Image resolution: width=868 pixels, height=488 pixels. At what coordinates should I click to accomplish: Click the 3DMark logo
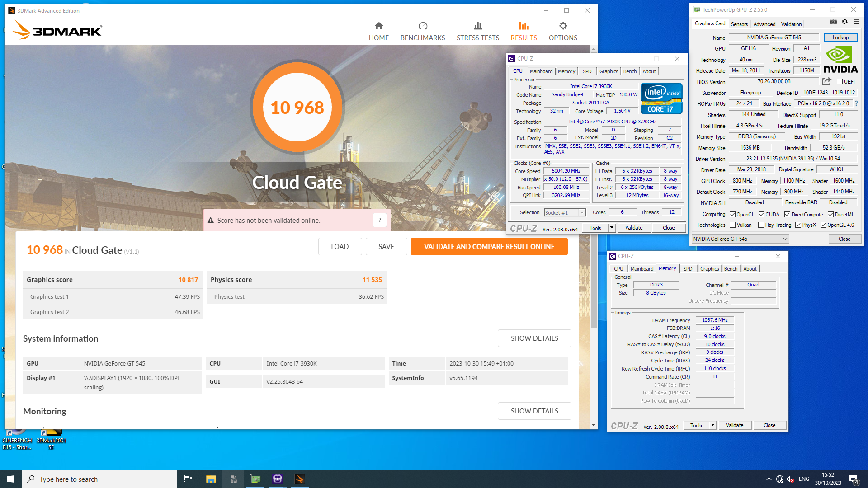[57, 30]
